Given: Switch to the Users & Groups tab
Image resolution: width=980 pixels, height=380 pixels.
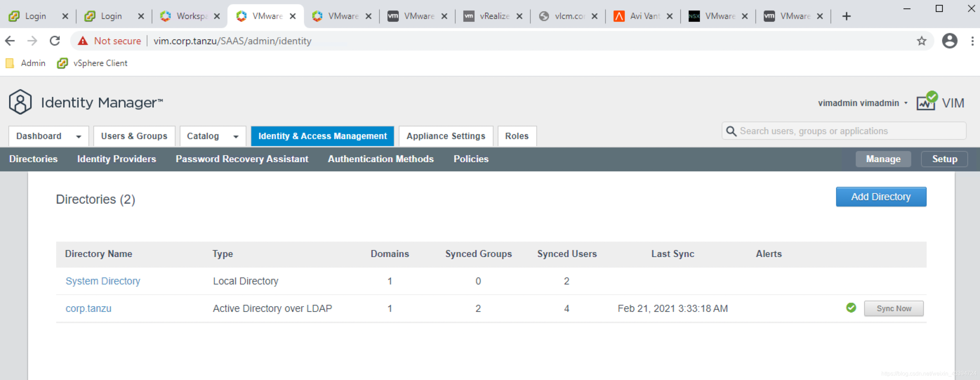Looking at the screenshot, I should (134, 136).
